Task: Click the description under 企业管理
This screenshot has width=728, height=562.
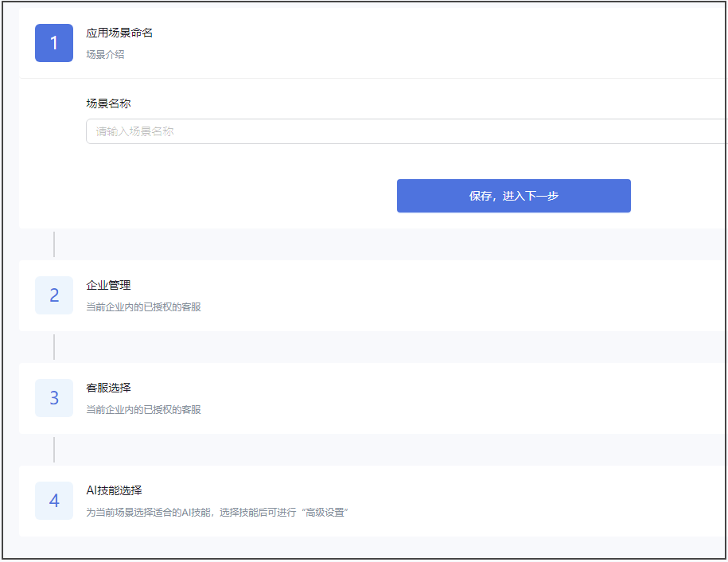Action: [x=143, y=307]
